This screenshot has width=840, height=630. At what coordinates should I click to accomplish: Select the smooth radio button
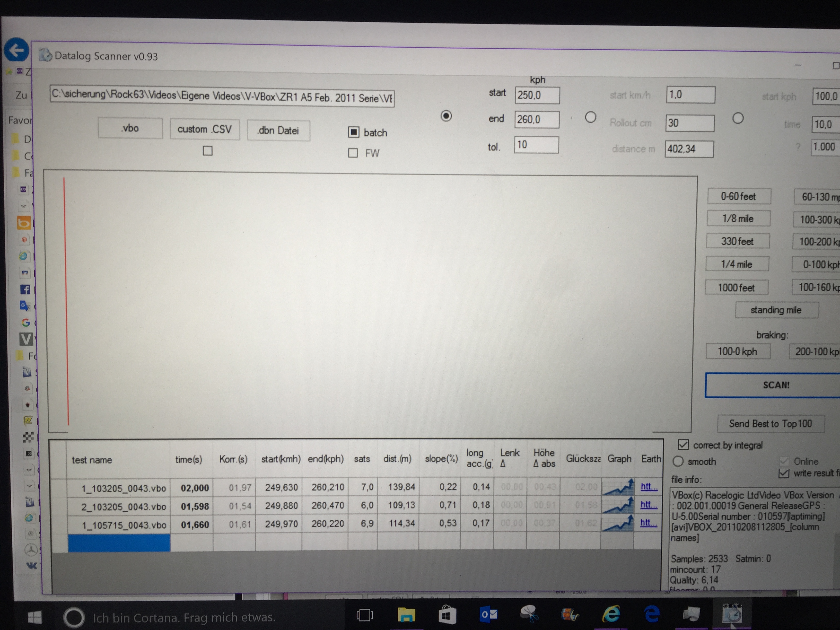coord(678,461)
